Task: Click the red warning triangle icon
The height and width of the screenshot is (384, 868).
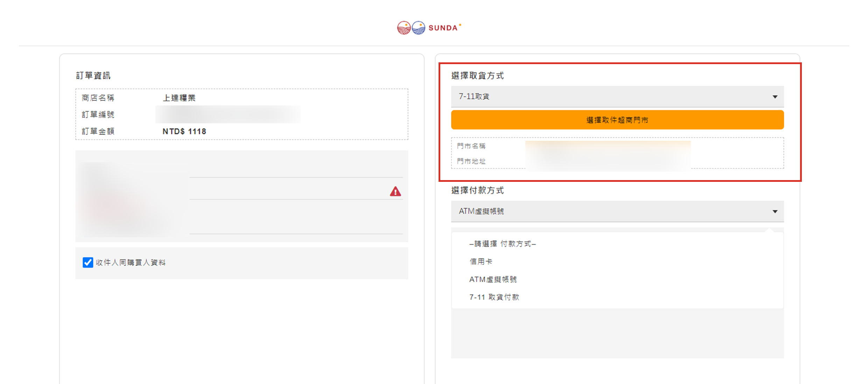Action: tap(395, 191)
